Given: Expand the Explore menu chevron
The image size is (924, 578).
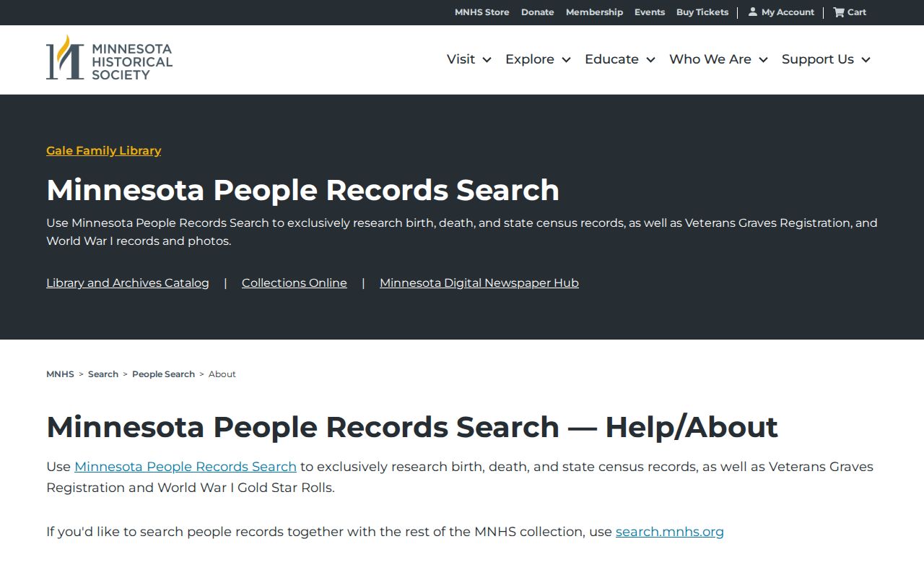Looking at the screenshot, I should click(567, 60).
